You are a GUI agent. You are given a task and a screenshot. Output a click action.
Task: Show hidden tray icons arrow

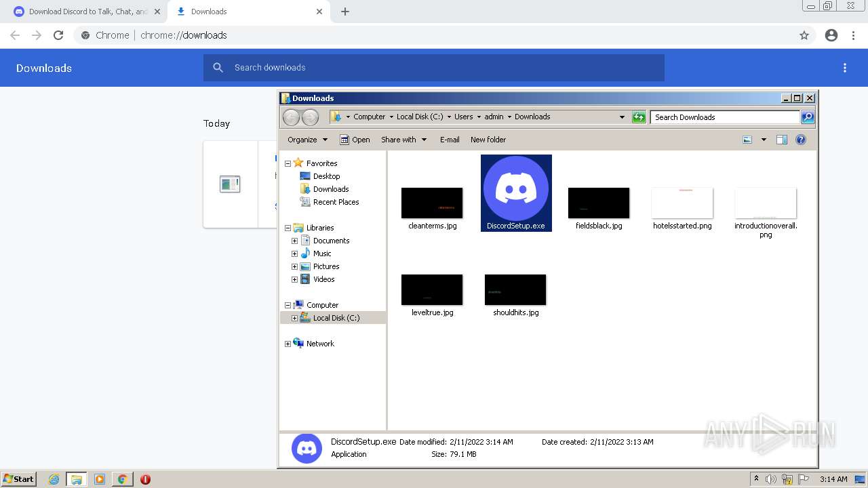(756, 479)
